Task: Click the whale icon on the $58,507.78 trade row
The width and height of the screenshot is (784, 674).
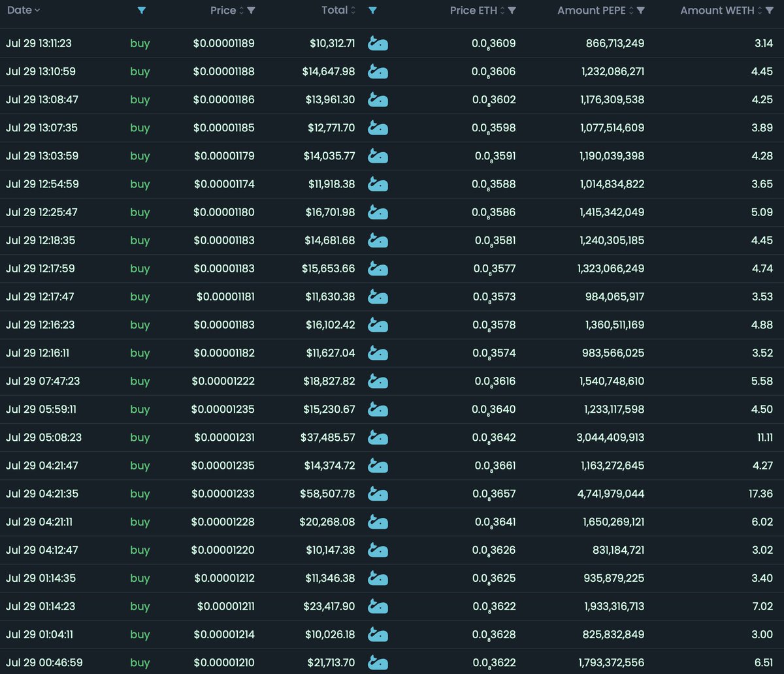Action: 378,494
